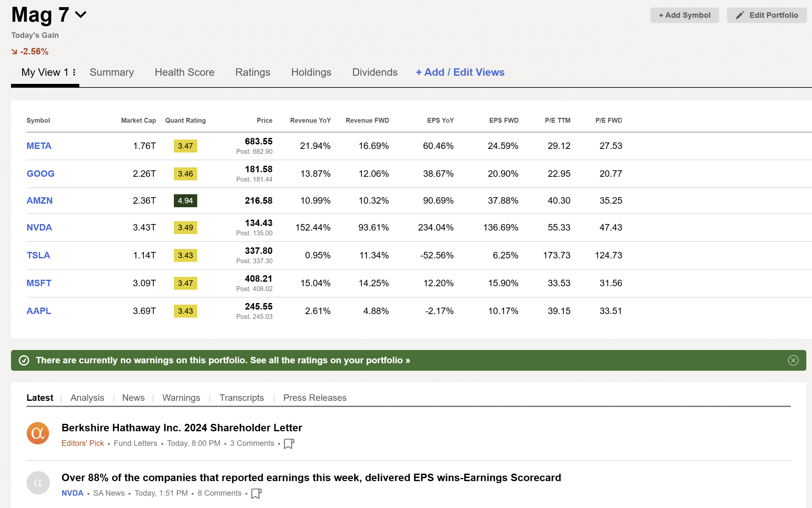Viewport: 812px width, 508px height.
Task: Open Berkshire Hathaway Inc. 2024 Shareholder Letter headline
Action: 182,428
